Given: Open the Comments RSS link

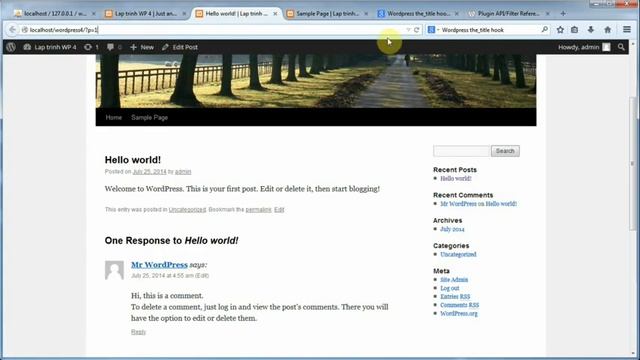Looking at the screenshot, I should (459, 305).
